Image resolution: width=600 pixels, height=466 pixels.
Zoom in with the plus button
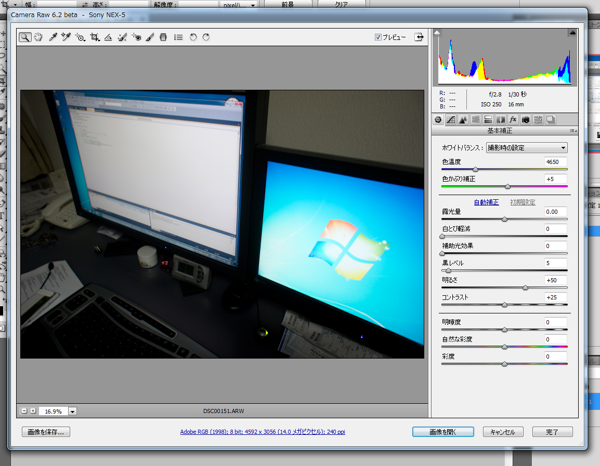pyautogui.click(x=33, y=411)
